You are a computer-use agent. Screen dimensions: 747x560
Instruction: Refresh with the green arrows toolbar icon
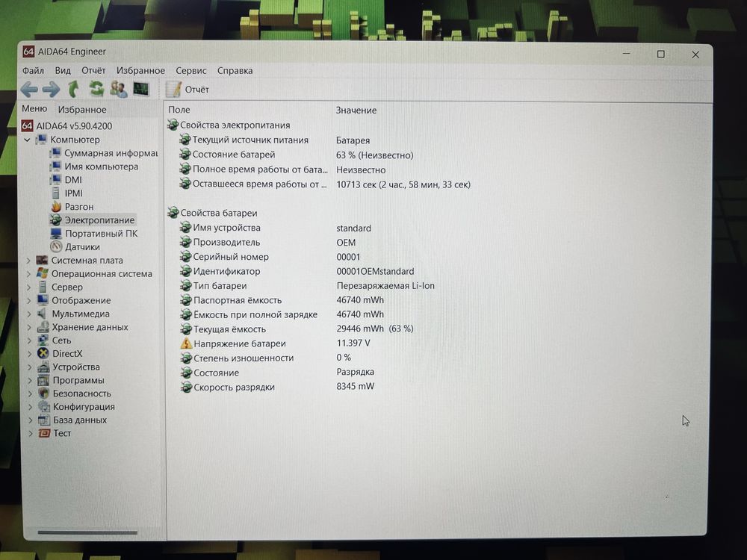coord(96,89)
